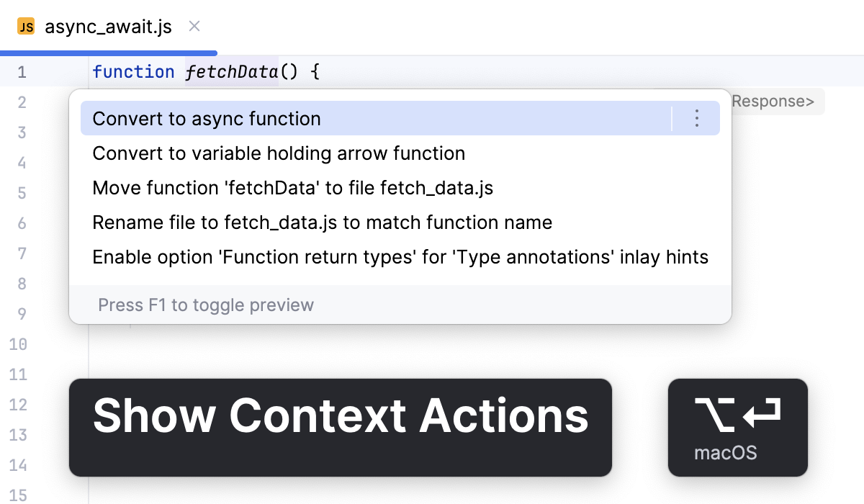The height and width of the screenshot is (504, 864).
Task: Place cursor on the fetchData function name
Action: tap(230, 71)
